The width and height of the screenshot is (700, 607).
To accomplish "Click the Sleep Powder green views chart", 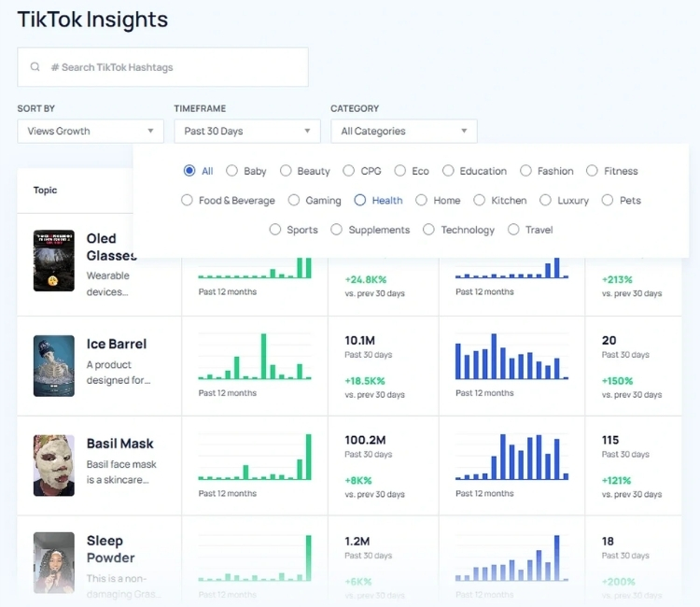I will [255, 558].
